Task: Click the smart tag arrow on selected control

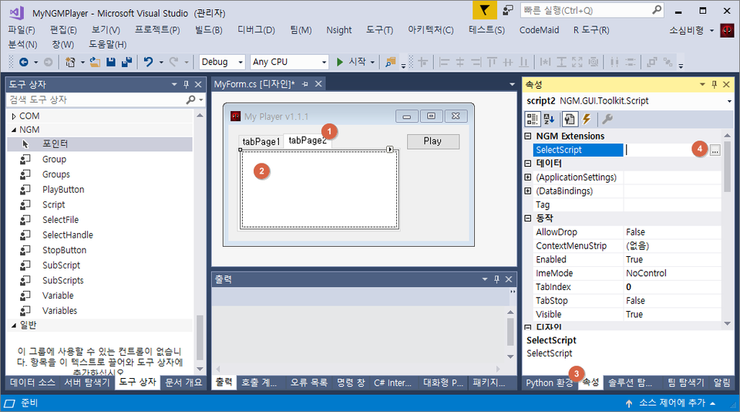Action: pos(390,149)
